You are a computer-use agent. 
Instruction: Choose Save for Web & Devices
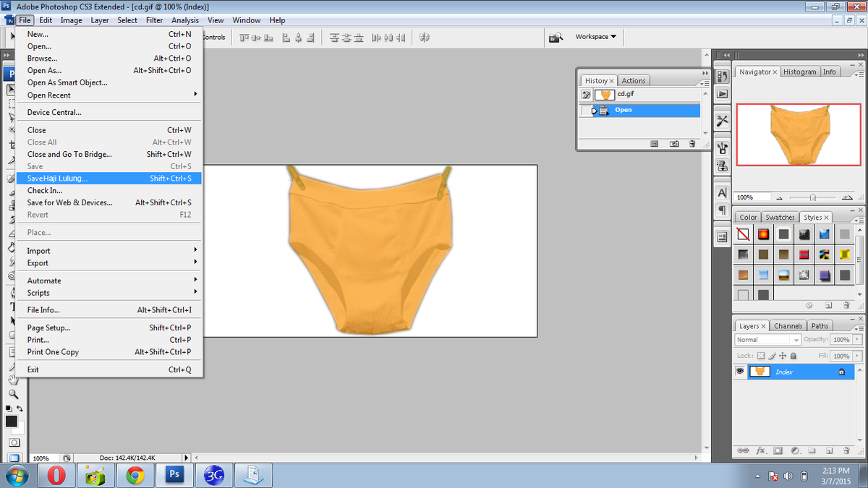pyautogui.click(x=110, y=202)
